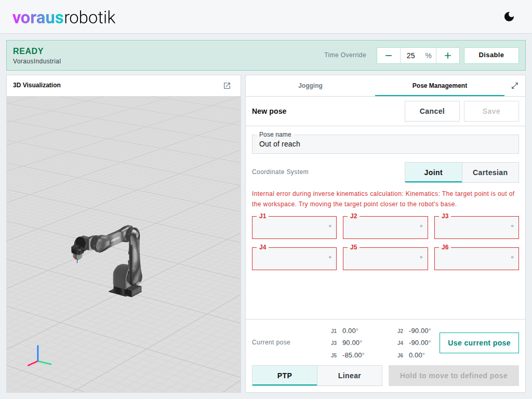Screen dimensions: 532x399
Task: Open 3D Visualization in new window
Action: click(227, 86)
